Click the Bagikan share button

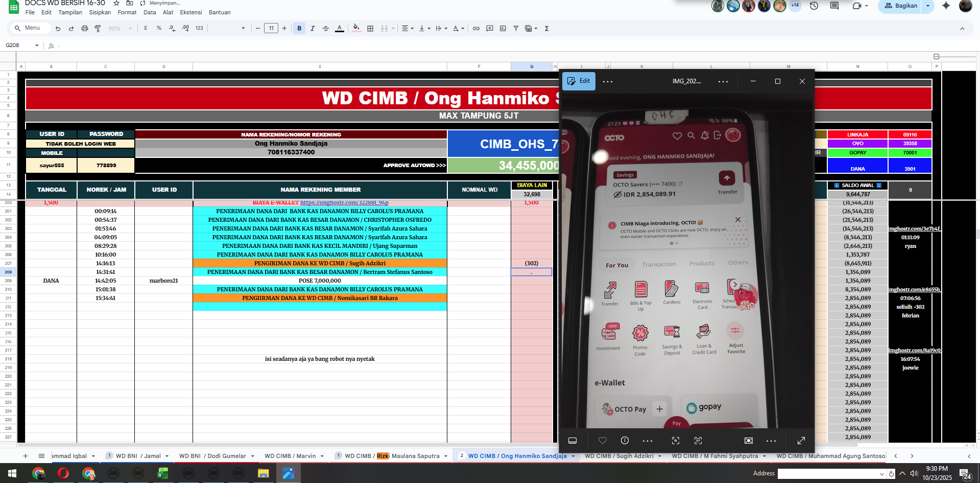pos(901,6)
